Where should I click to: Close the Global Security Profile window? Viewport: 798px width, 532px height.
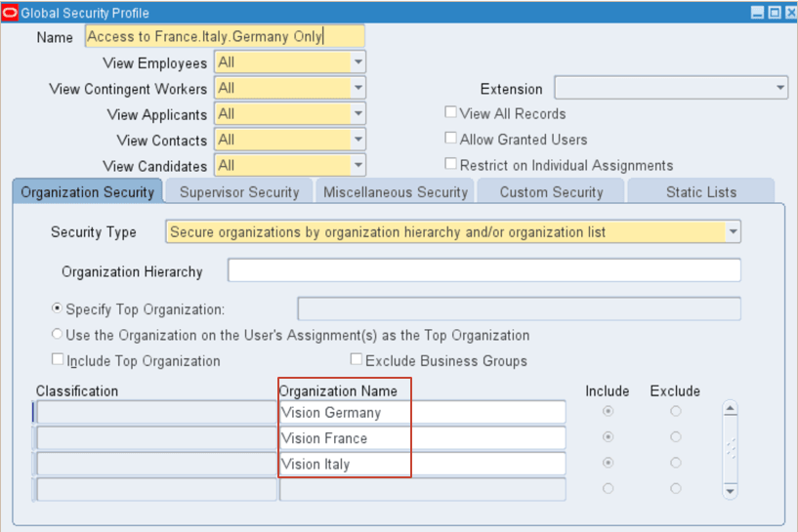[791, 13]
